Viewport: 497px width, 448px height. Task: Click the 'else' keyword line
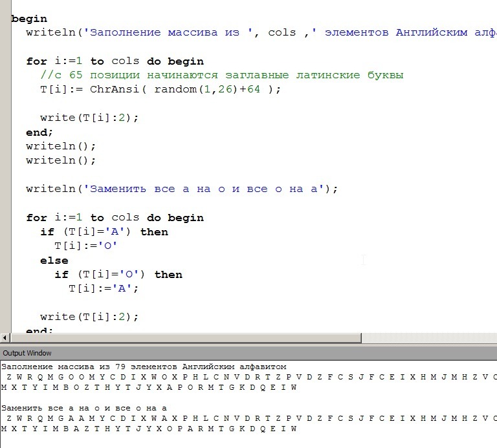click(54, 261)
